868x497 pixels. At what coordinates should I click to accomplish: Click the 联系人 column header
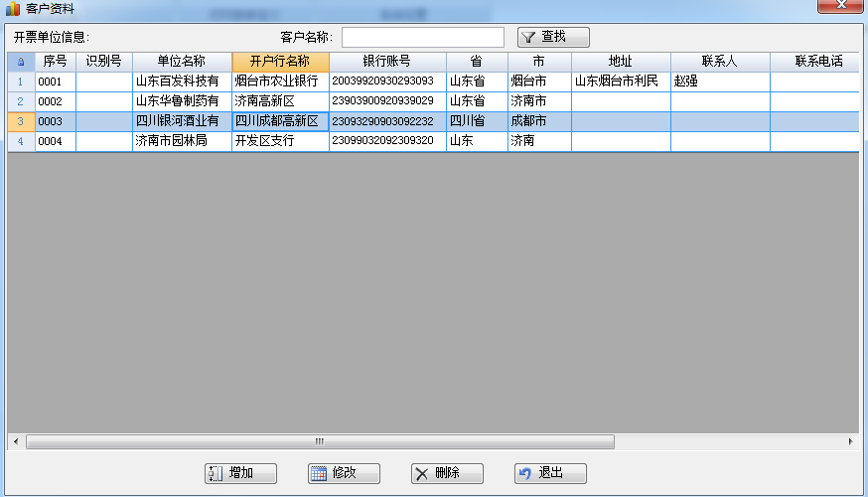pyautogui.click(x=720, y=62)
